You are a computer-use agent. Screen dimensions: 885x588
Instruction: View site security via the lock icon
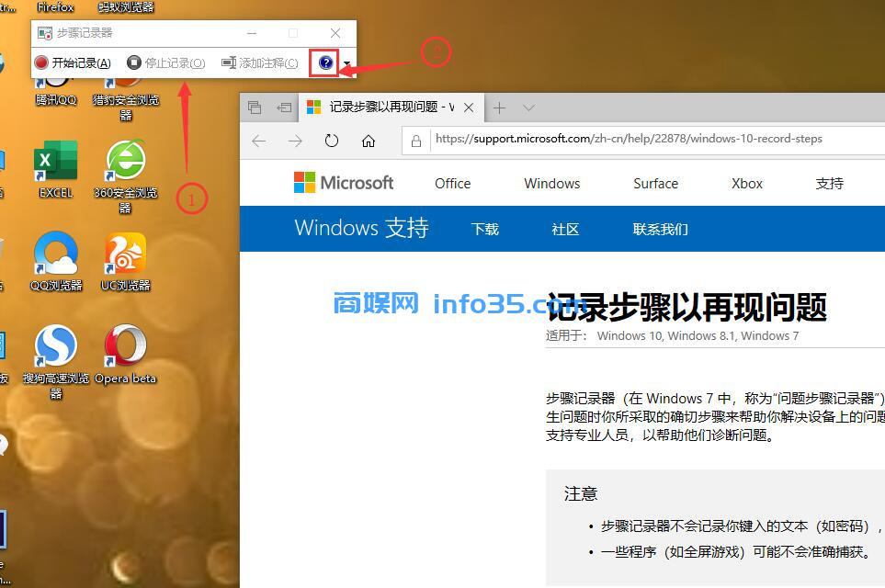point(416,139)
